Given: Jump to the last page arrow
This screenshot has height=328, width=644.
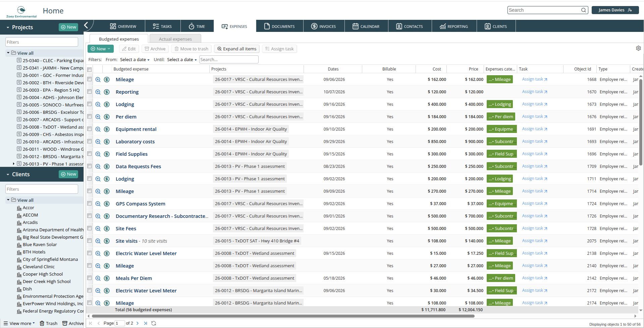Looking at the screenshot, I should [145, 323].
